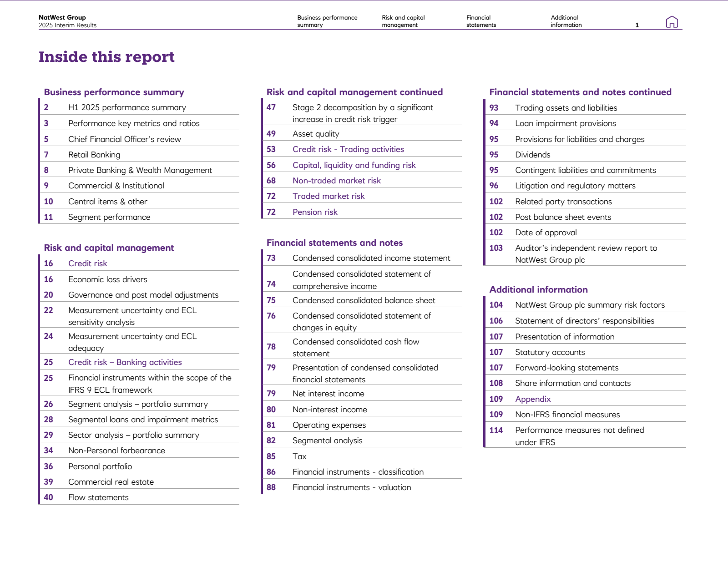Open Measurement uncertainty and ECL sensitivity analysis
728x572 pixels.
coord(132,316)
